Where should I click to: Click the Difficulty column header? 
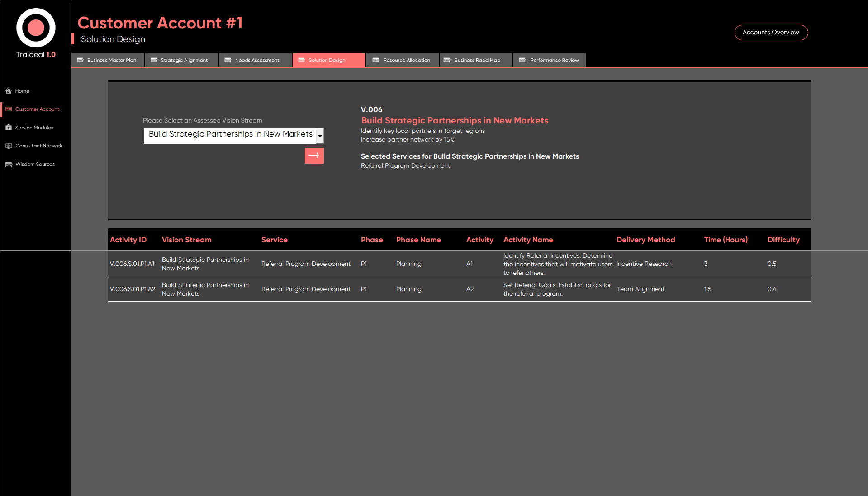click(783, 240)
